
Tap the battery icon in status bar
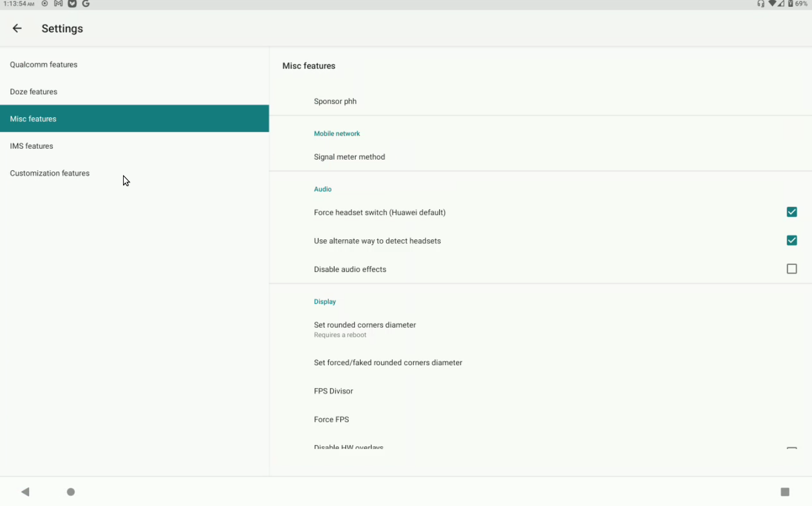790,4
